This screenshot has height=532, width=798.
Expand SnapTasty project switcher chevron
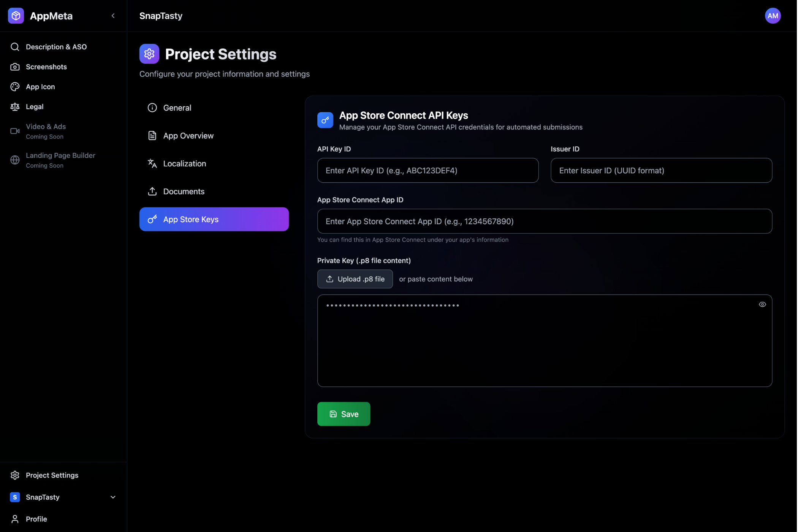(x=113, y=497)
